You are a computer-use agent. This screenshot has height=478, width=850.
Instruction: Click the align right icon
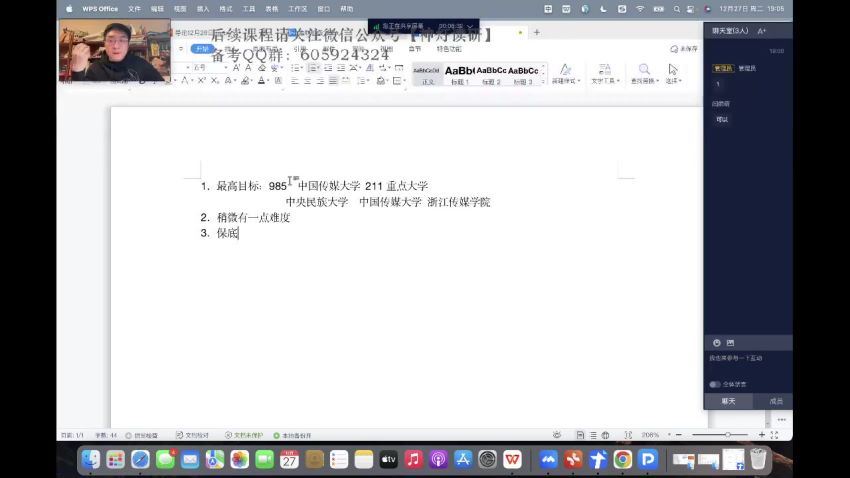click(x=320, y=81)
